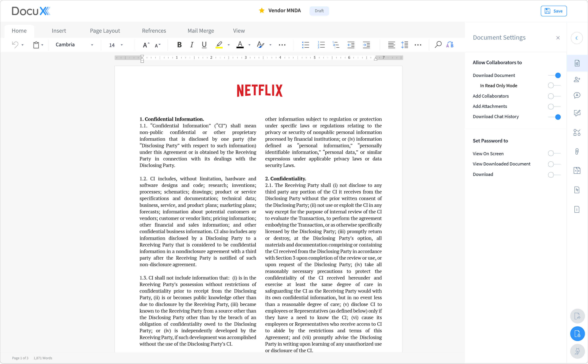Click the clear formatting brush icon
The width and height of the screenshot is (588, 364).
coord(260,45)
